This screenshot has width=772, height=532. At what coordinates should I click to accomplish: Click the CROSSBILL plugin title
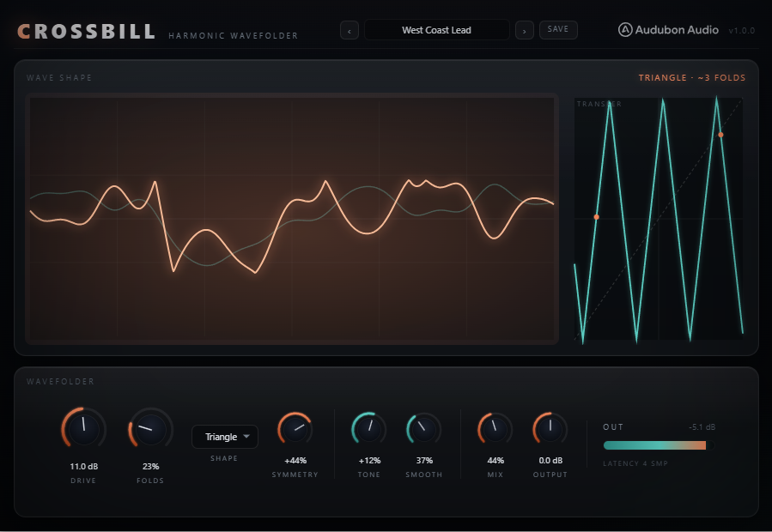87,32
